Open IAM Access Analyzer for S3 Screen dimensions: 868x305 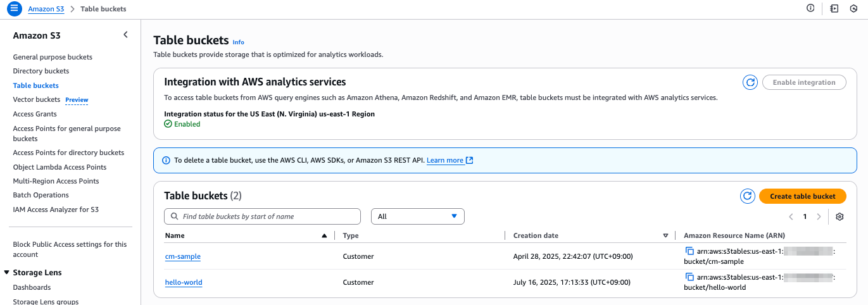tap(56, 209)
